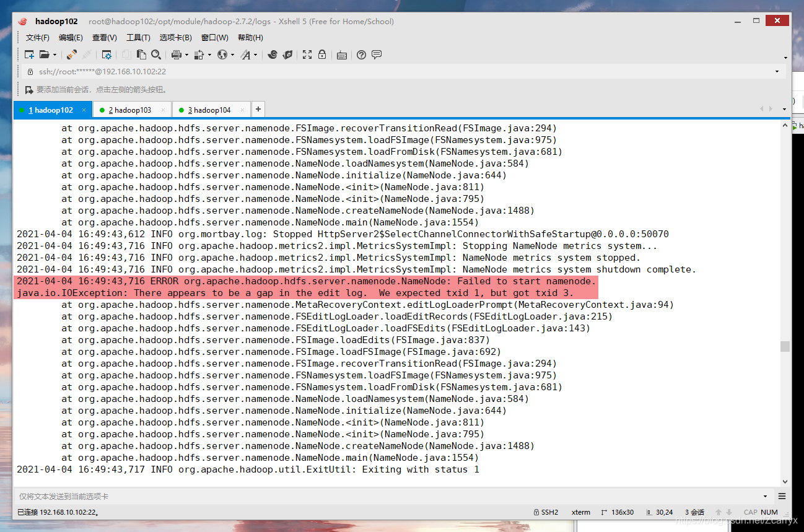Launch Xagent with the leaf icon
This screenshot has width=804, height=532.
(287, 55)
